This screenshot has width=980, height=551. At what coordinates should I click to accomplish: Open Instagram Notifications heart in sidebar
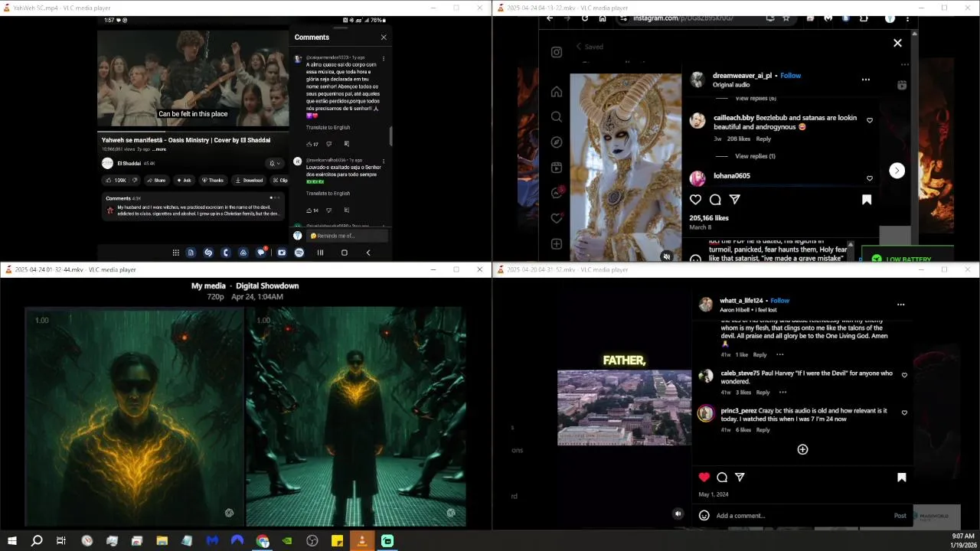(x=557, y=218)
